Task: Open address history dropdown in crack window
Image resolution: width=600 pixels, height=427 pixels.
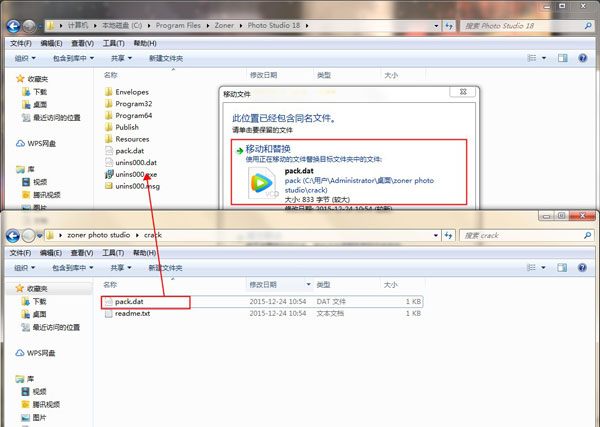Action: (436, 235)
